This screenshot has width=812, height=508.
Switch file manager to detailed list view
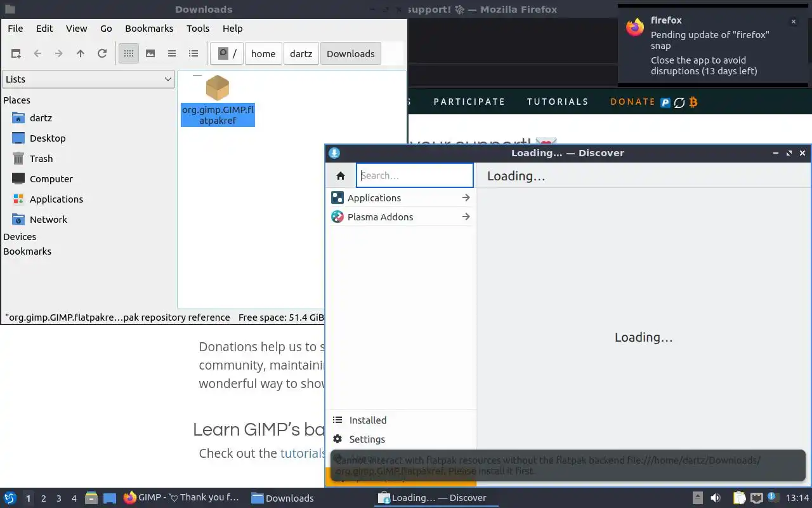click(x=193, y=54)
